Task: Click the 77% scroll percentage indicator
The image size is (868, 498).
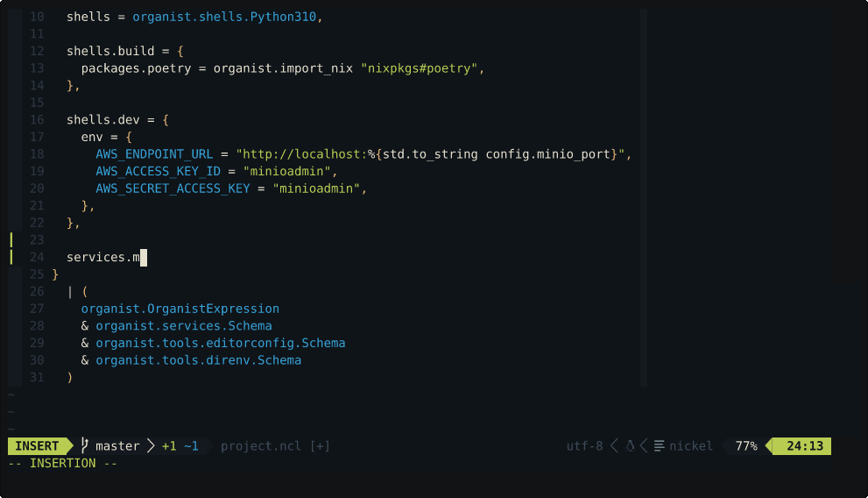Action: click(745, 446)
